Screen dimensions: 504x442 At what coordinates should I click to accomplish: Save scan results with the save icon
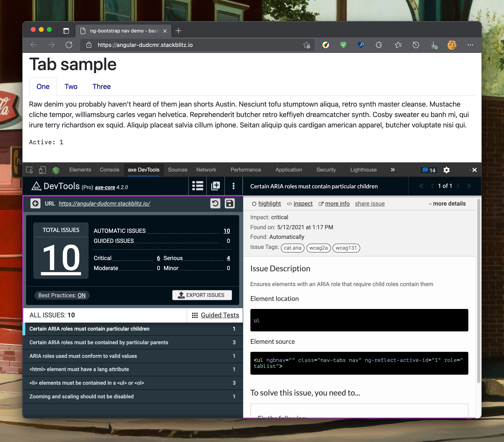230,204
